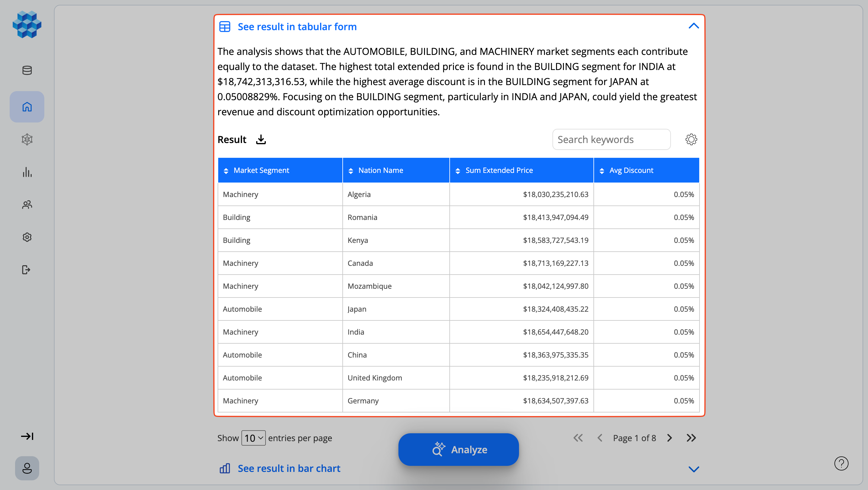This screenshot has height=490, width=868.
Task: Collapse the tabular result panel chevron
Action: [x=693, y=26]
